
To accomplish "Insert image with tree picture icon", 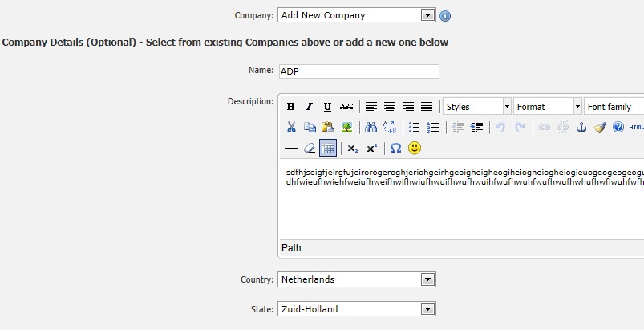I will (346, 127).
